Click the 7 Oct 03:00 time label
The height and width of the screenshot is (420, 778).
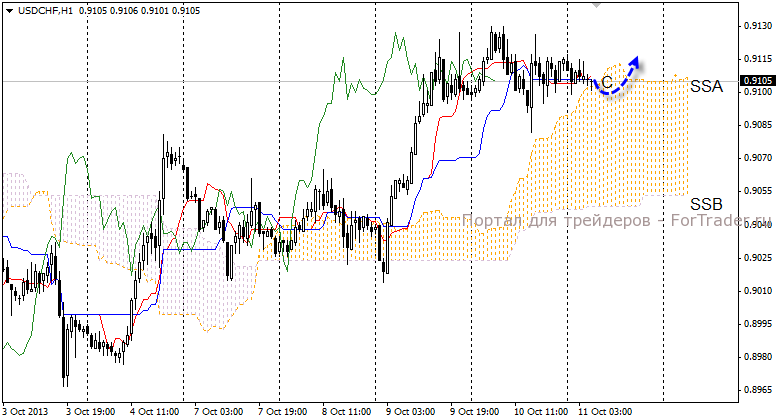[218, 412]
